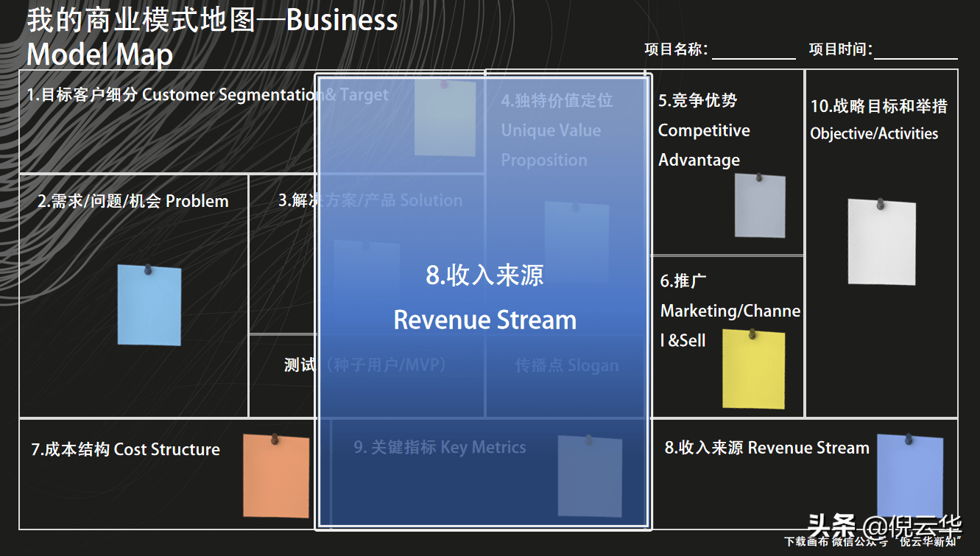Click the Unique Value text line
980x556 pixels.
coord(551,130)
